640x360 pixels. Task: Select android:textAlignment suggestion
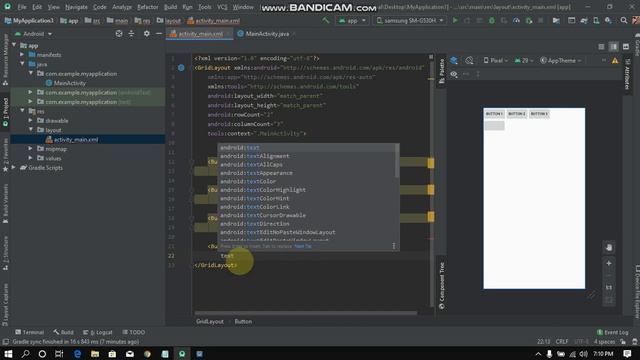coord(255,156)
